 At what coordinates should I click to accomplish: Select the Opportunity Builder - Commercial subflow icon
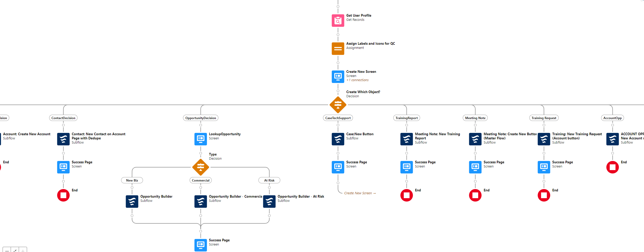pos(201,202)
